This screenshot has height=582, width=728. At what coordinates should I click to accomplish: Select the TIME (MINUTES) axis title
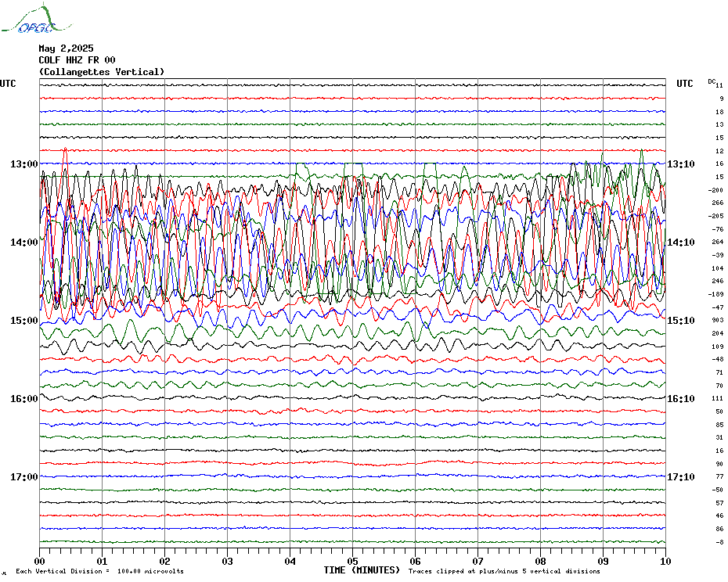(362, 570)
